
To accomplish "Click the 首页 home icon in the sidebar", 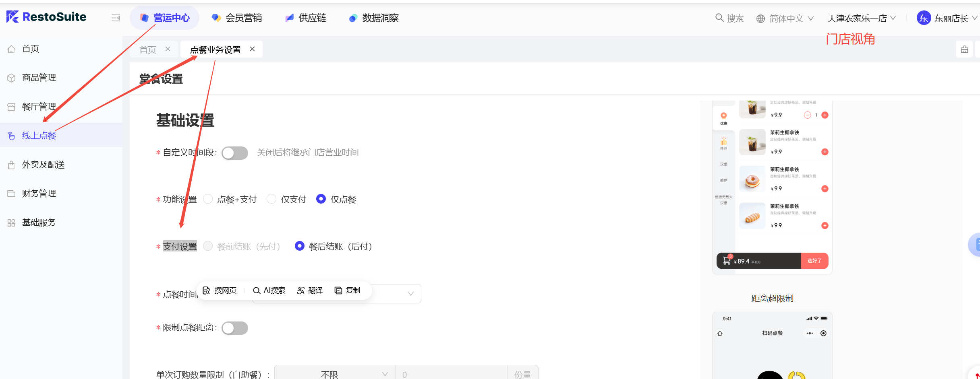I will point(11,49).
